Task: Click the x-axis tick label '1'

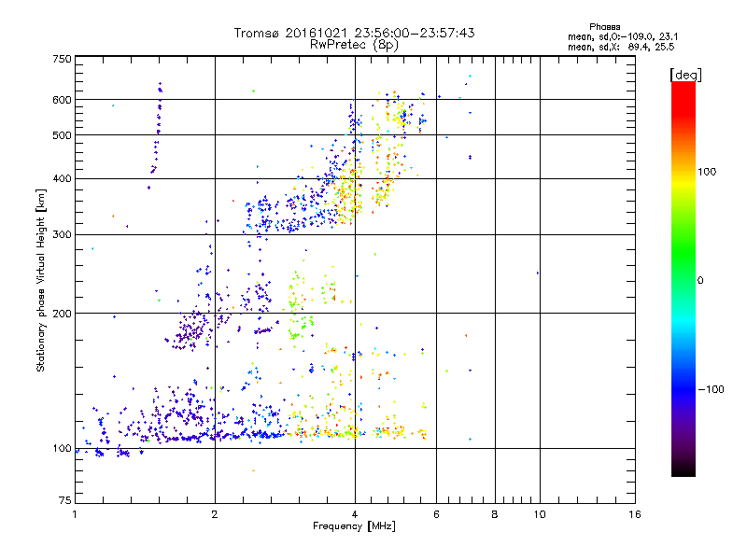Action: (75, 514)
